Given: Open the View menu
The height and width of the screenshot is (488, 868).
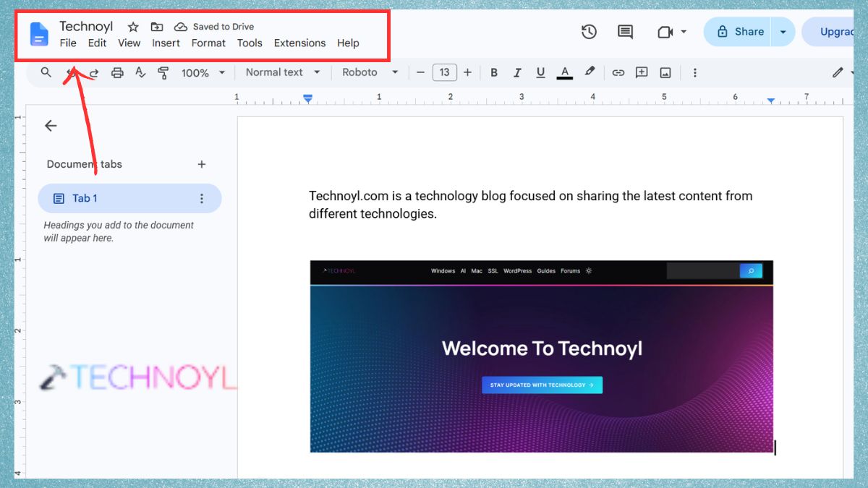Looking at the screenshot, I should [129, 43].
